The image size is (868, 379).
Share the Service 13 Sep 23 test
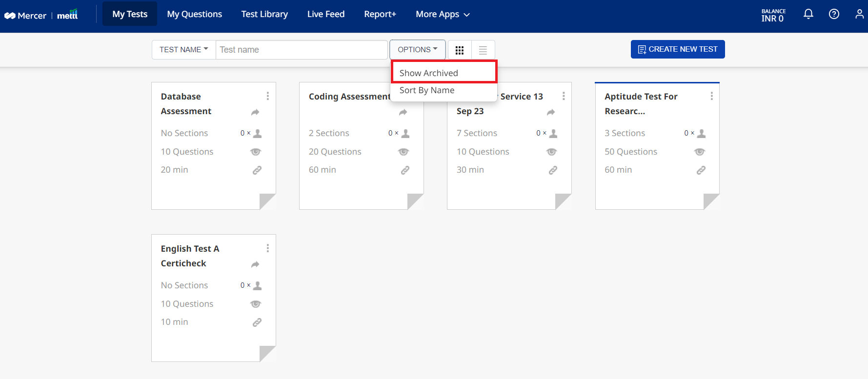pyautogui.click(x=551, y=113)
